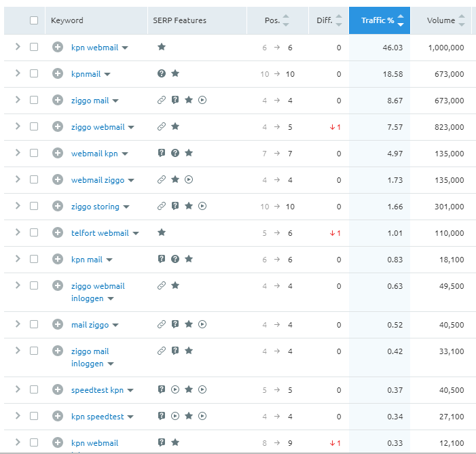Screen dimensions: 476x454
Task: Click plus icon for ziggo storing
Action: [x=58, y=206]
